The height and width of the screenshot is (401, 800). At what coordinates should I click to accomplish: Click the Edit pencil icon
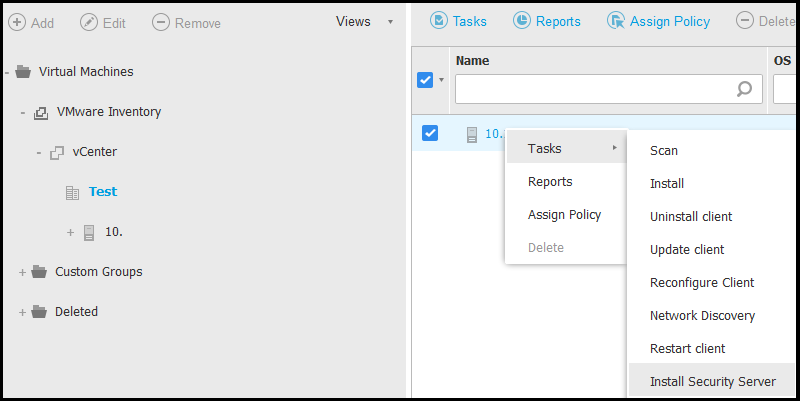tap(89, 22)
